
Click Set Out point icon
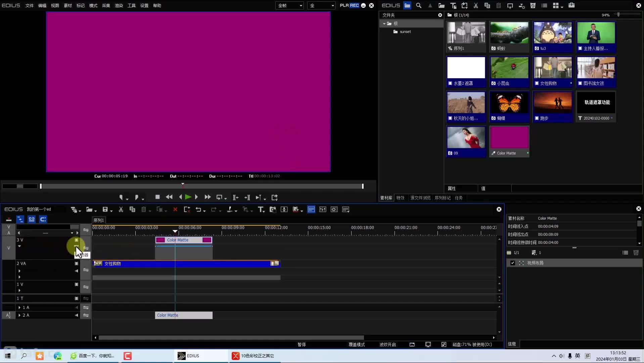pos(137,197)
